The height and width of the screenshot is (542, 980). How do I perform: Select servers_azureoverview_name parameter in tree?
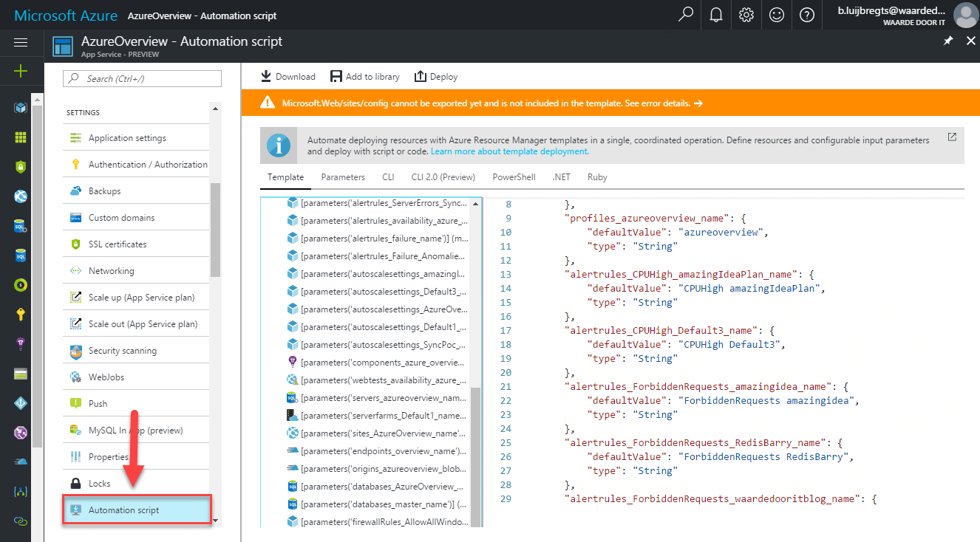(x=377, y=397)
